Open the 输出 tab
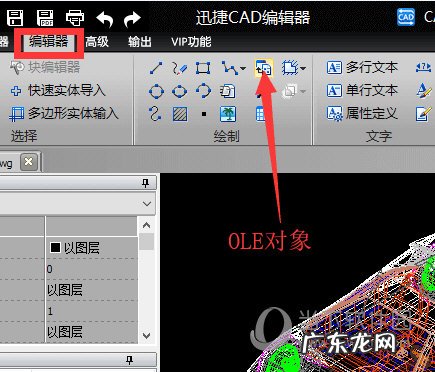This screenshot has height=372, width=435. [x=140, y=42]
